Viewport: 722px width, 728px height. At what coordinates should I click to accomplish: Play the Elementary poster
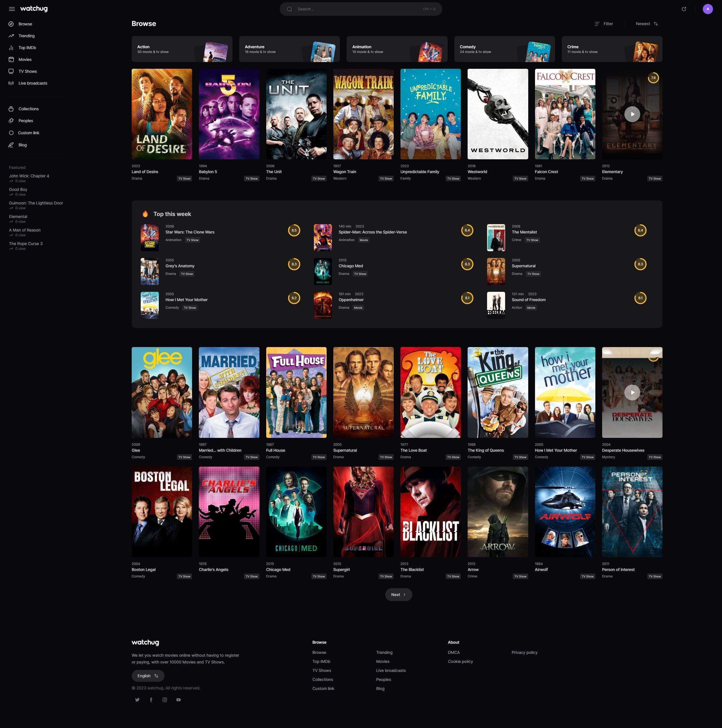[x=632, y=114]
